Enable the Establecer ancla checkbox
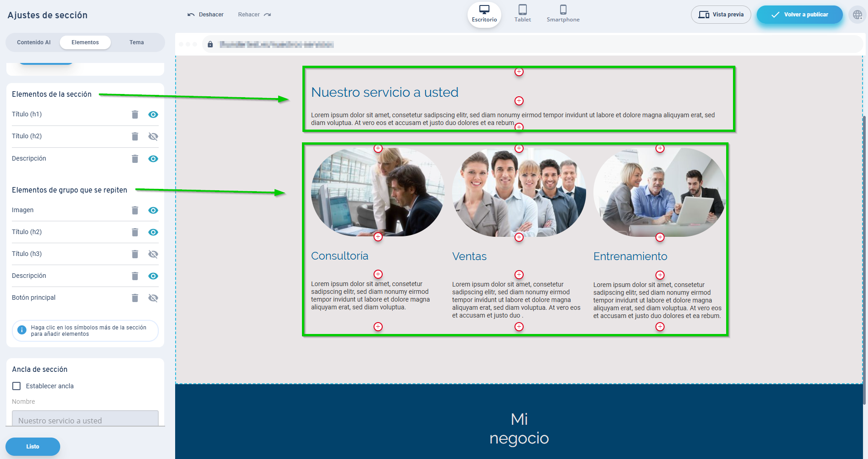 [x=16, y=386]
